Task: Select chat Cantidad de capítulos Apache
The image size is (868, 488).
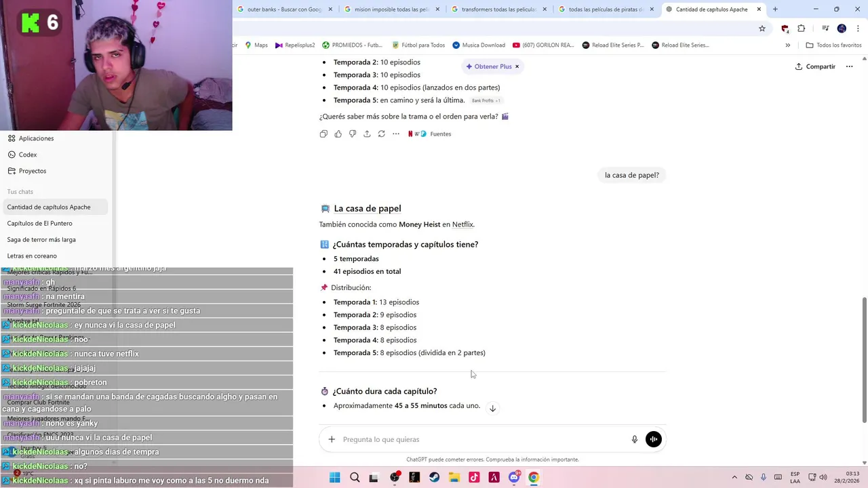Action: point(54,207)
